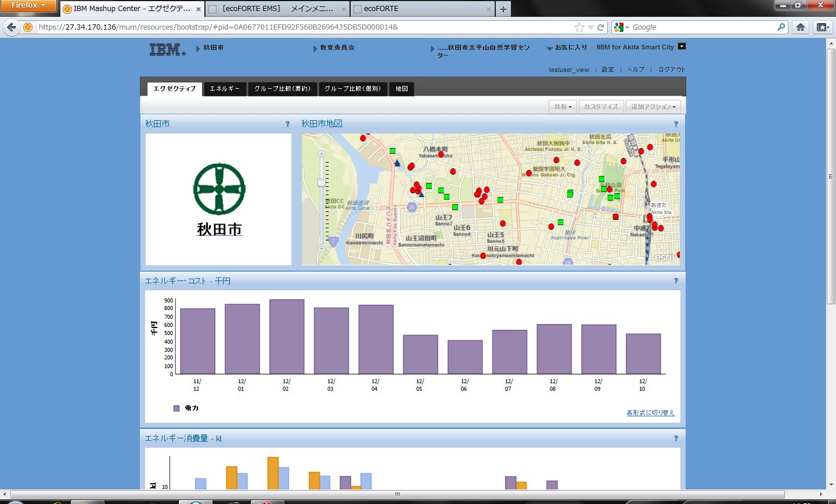Click the 表形式に切り替え link

(650, 413)
